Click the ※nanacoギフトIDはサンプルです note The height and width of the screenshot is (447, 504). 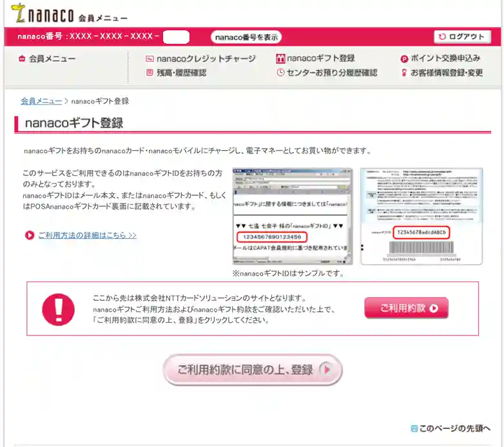288,274
